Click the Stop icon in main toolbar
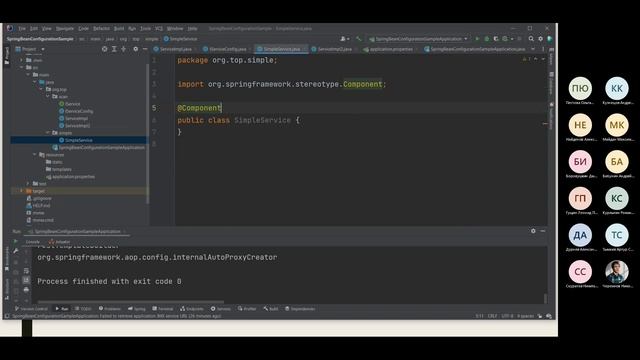The image size is (640, 360). [x=520, y=39]
